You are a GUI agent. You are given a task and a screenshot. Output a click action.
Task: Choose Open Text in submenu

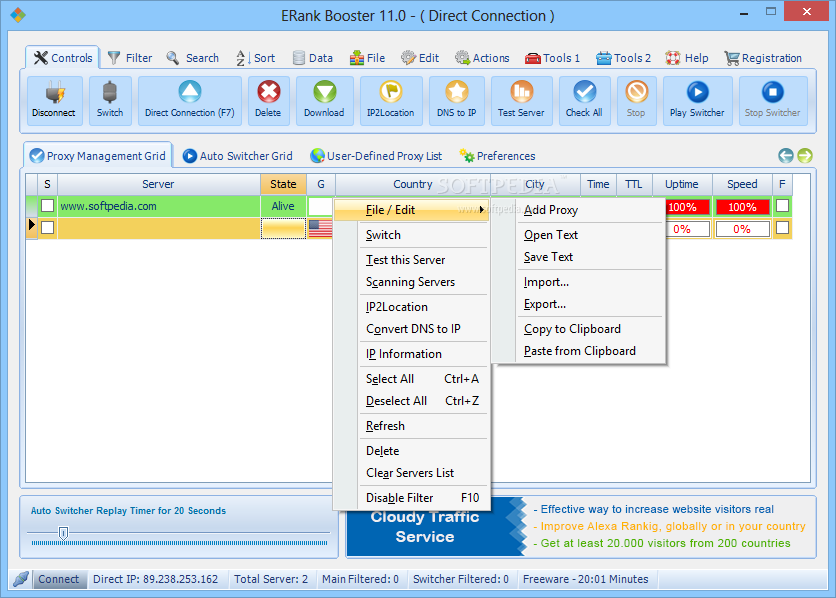pos(578,235)
